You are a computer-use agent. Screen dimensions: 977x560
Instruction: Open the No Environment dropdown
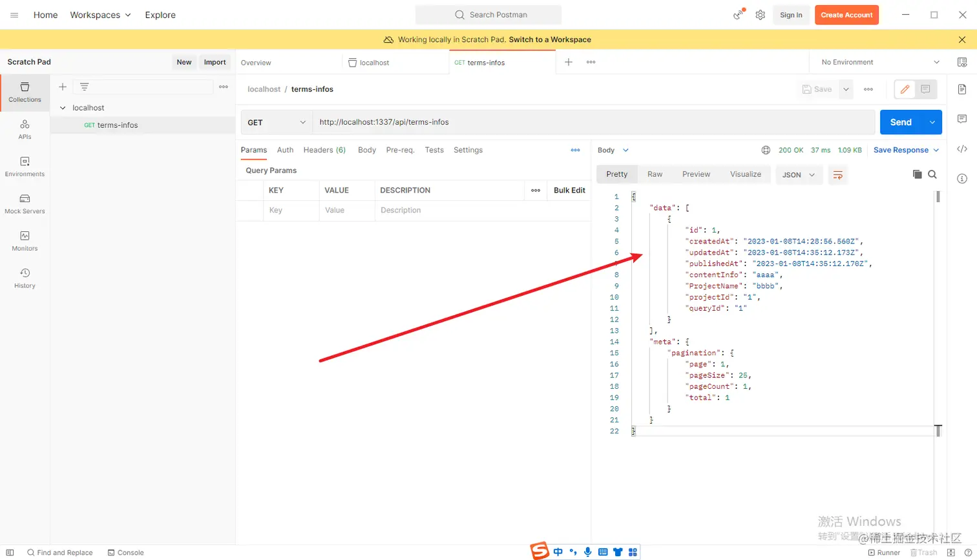[x=880, y=62]
